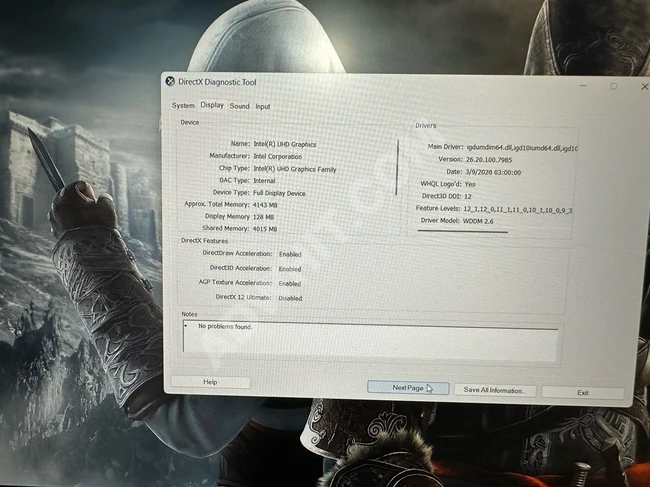
Task: Click the '128 MB' display memory value
Action: pos(263,217)
